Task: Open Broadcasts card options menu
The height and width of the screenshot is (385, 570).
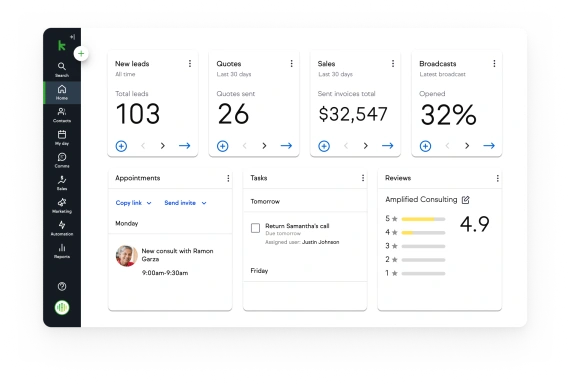Action: (494, 64)
